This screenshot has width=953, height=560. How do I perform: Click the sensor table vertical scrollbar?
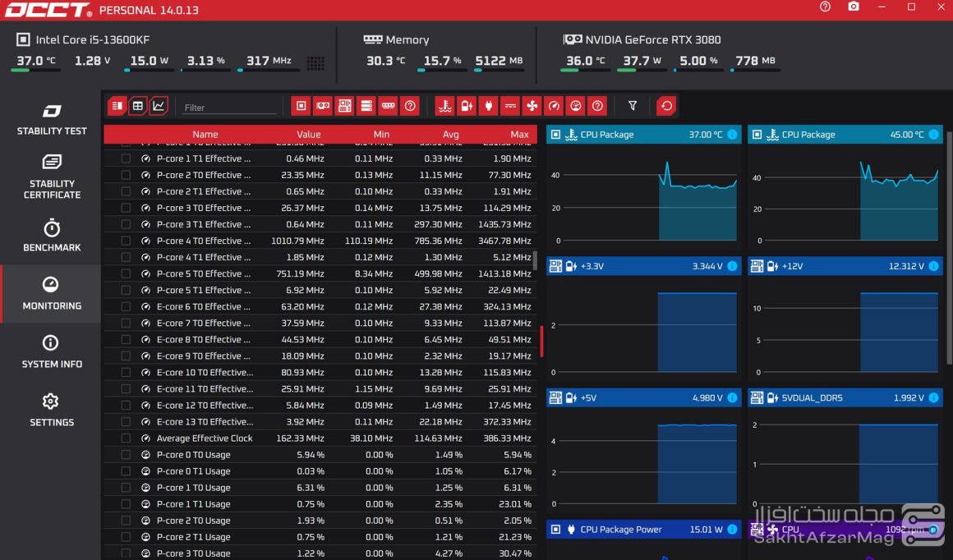(x=536, y=261)
